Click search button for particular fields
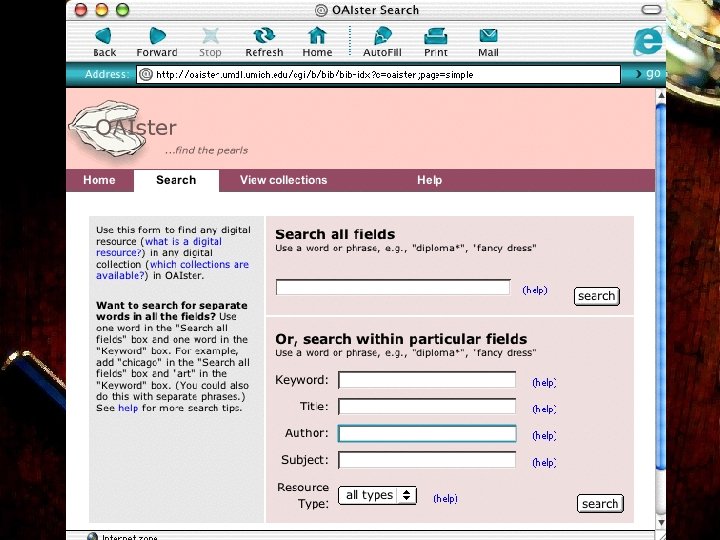 tap(600, 503)
